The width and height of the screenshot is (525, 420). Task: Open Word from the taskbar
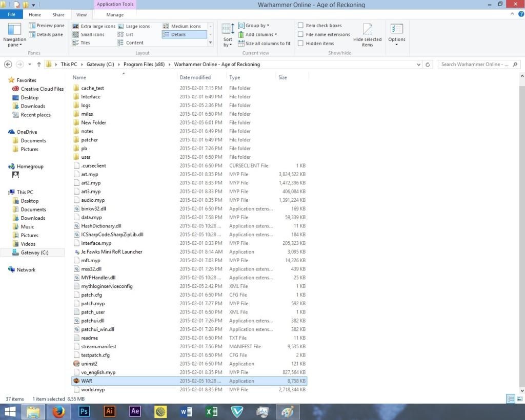point(186,411)
